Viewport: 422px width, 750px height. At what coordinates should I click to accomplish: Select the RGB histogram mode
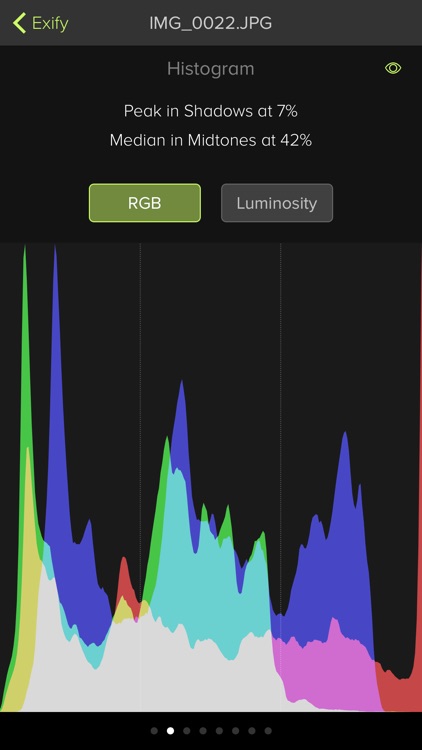click(144, 203)
